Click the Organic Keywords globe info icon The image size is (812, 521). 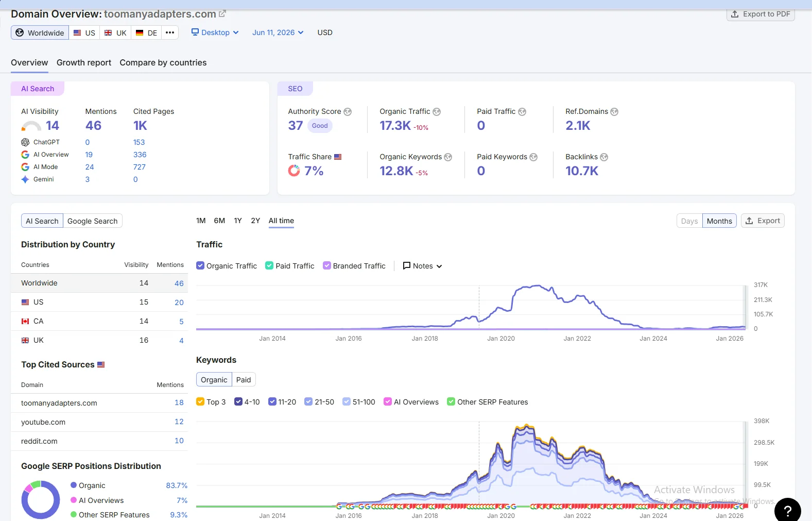pyautogui.click(x=448, y=157)
